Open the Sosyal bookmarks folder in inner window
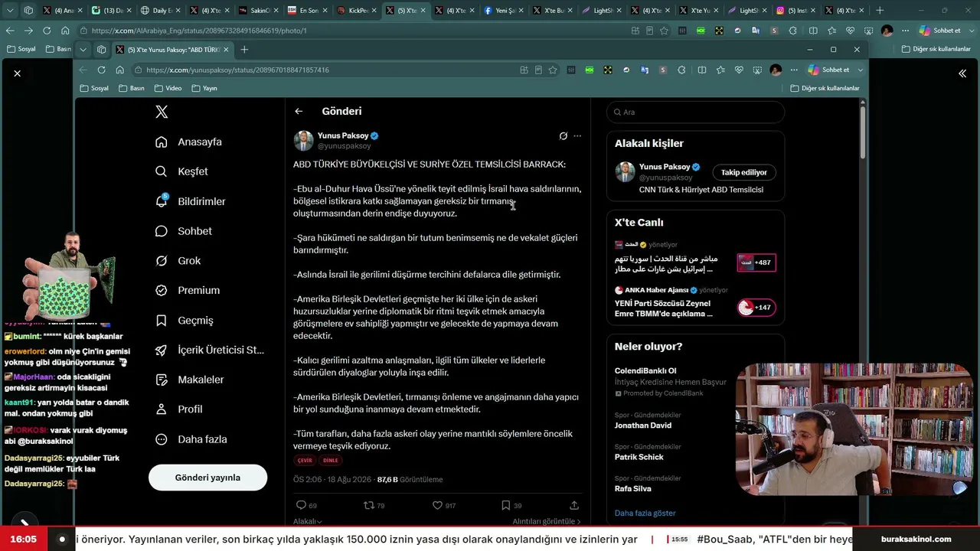Screen dimensions: 980x551 pos(94,88)
